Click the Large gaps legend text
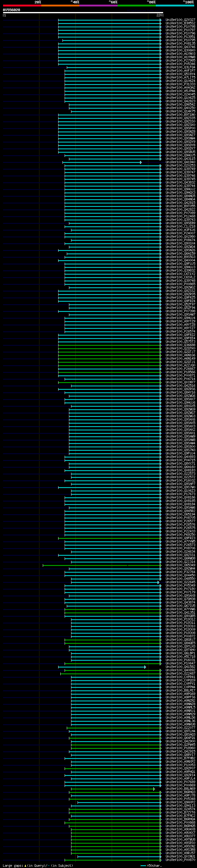Image resolution: width=197 pixels, height=868 pixels. pos(38,865)
